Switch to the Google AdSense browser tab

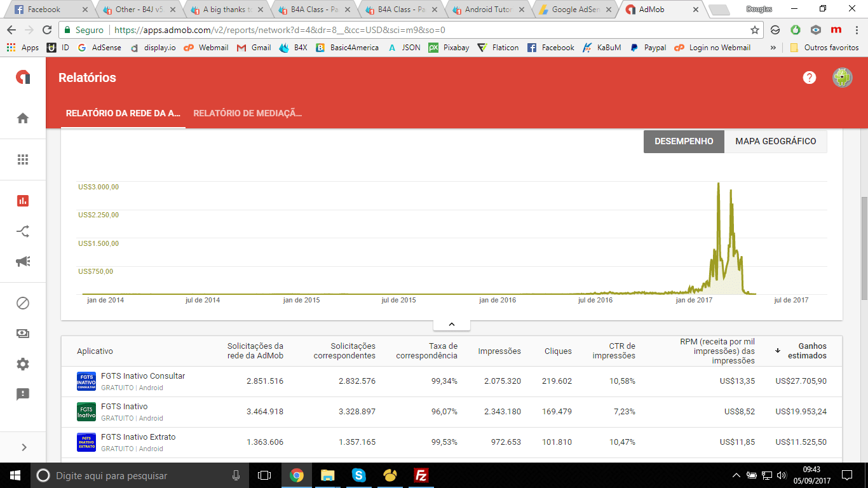575,10
